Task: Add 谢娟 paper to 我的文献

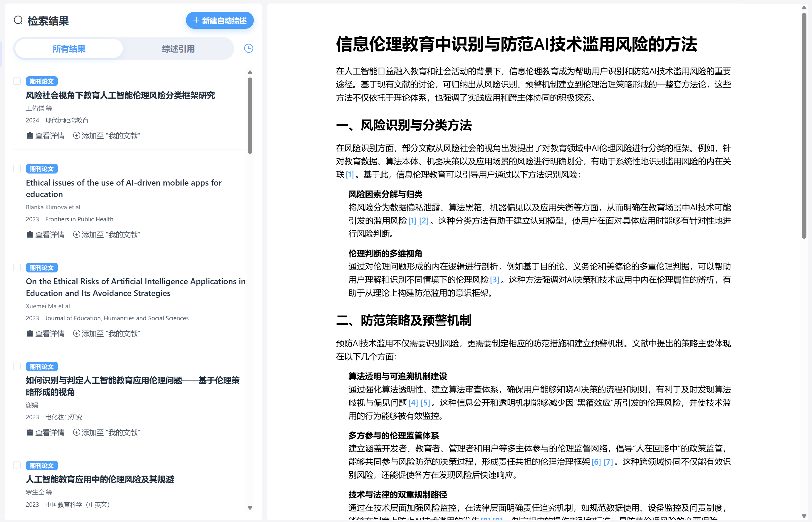Action: 107,432
